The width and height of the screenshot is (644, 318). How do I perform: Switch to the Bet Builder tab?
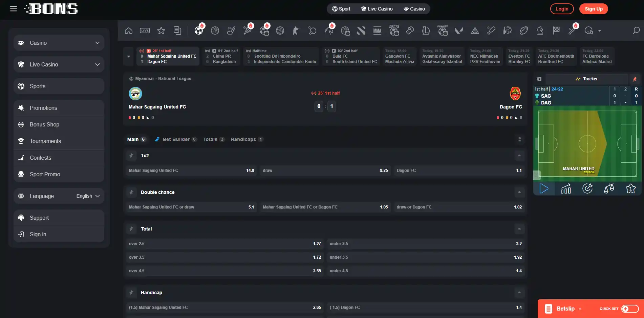pyautogui.click(x=176, y=139)
